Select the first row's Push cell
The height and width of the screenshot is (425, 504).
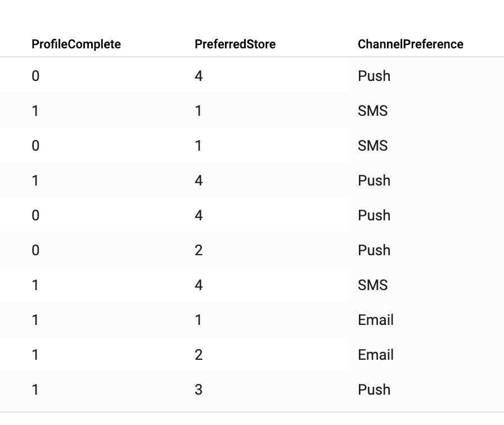[374, 76]
